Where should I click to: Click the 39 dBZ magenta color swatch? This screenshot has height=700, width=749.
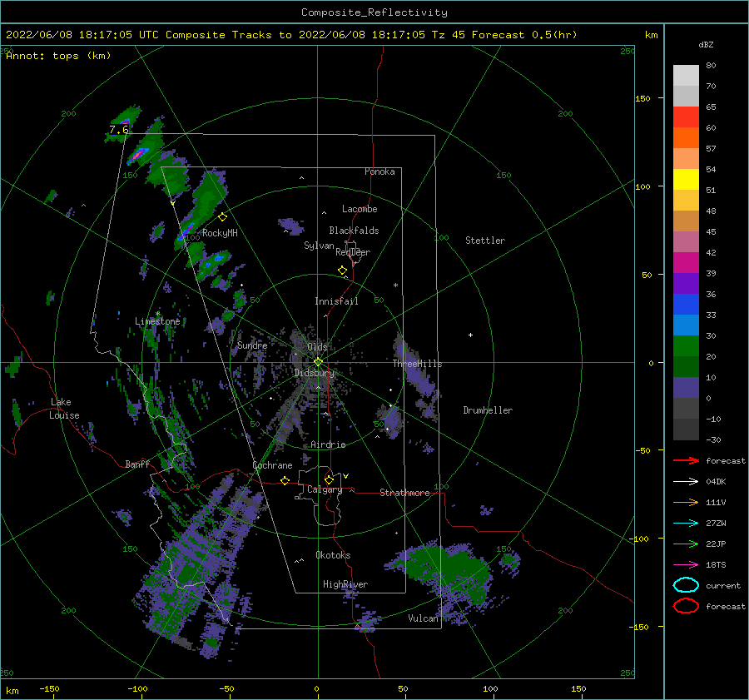(686, 262)
